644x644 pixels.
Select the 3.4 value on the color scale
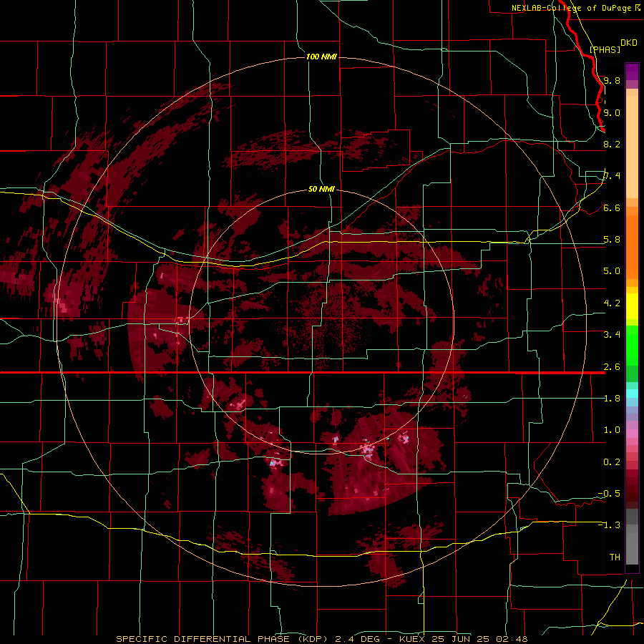(612, 335)
